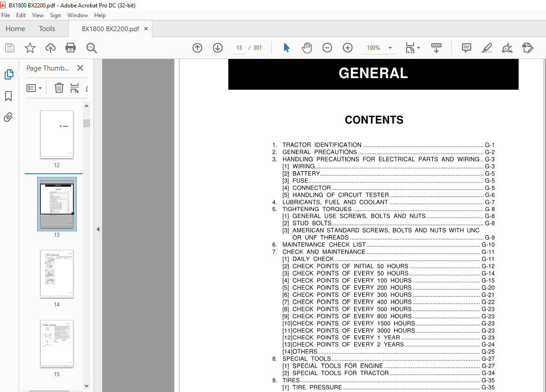546x392 pixels.
Task: Click the Save file icon
Action: click(x=10, y=48)
